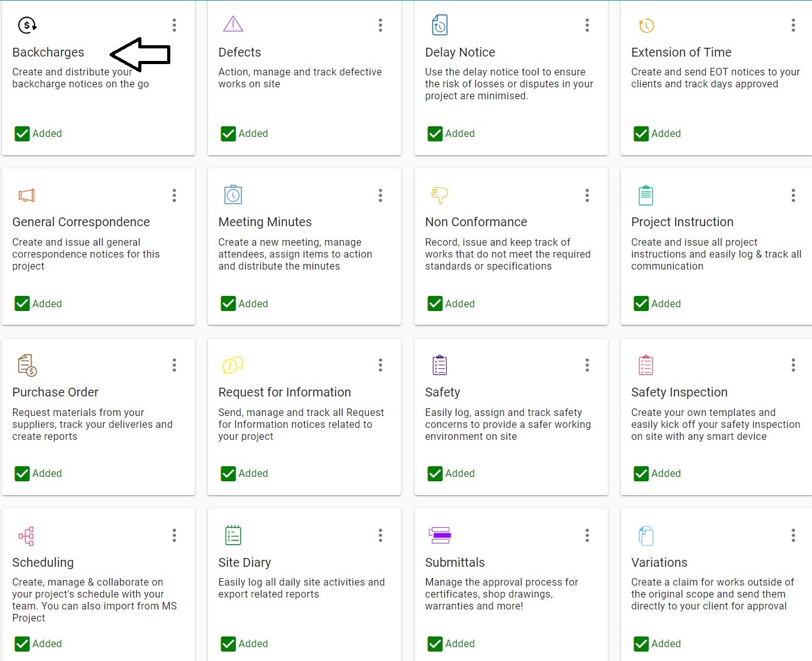Uncheck the Added checkbox on Meeting Minutes
The width and height of the screenshot is (812, 661).
pyautogui.click(x=228, y=303)
